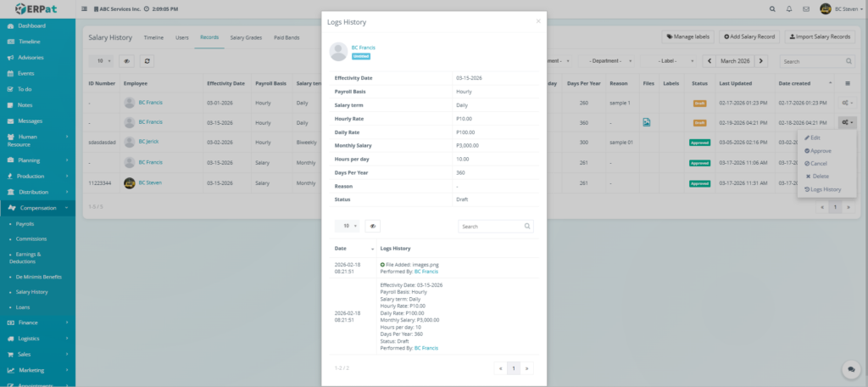Click the envelope messages icon in header
Viewport: 868px width, 387px height.
806,8
